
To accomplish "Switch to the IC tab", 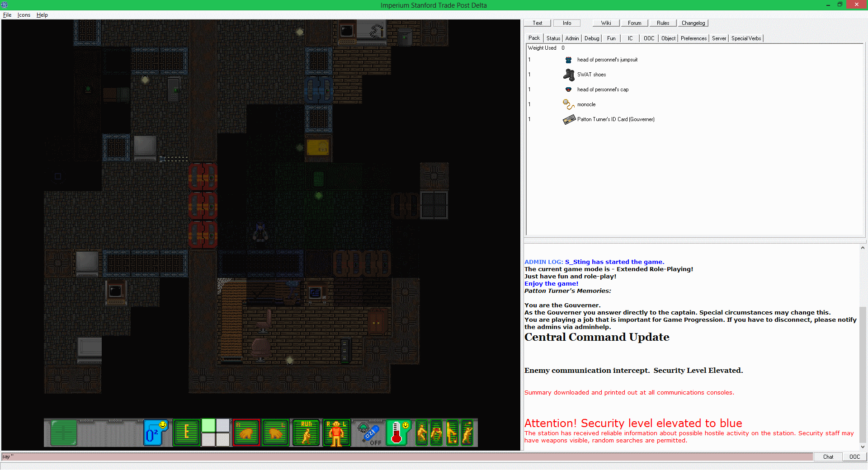I will point(630,38).
